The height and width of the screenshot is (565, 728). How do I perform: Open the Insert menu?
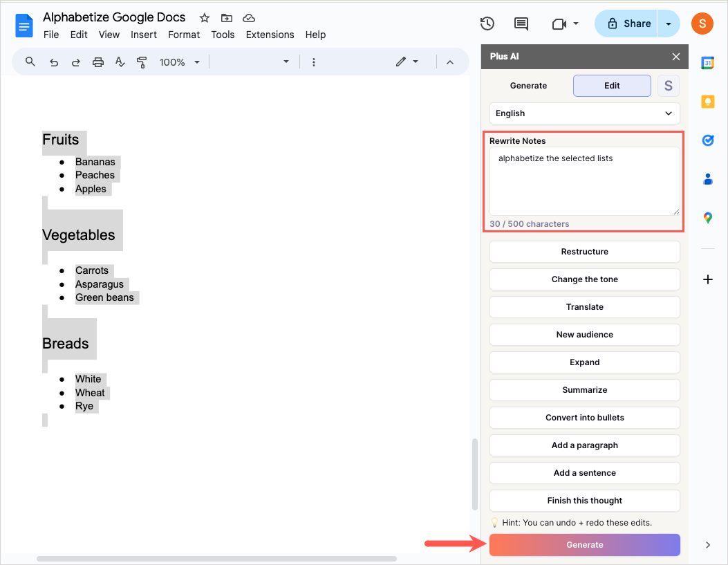(144, 35)
